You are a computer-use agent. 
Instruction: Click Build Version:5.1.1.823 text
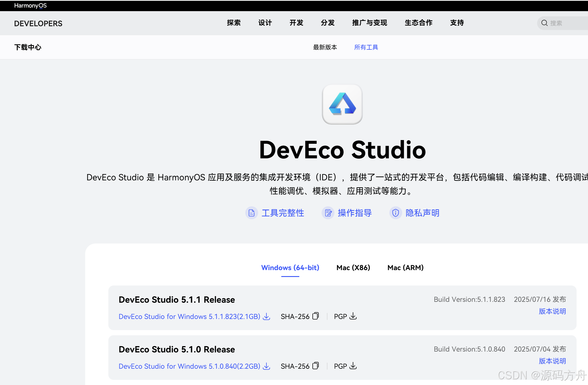point(469,299)
